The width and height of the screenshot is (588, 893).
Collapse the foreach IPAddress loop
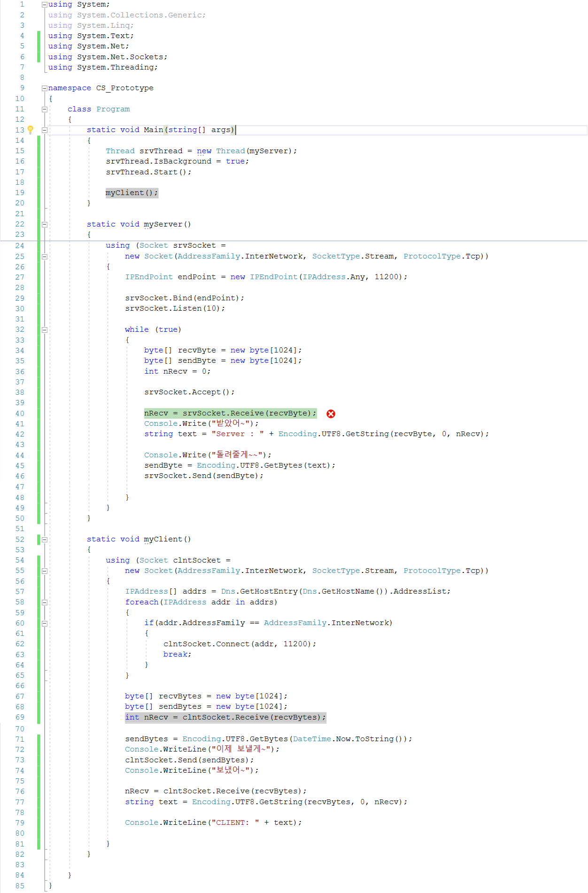coord(45,603)
